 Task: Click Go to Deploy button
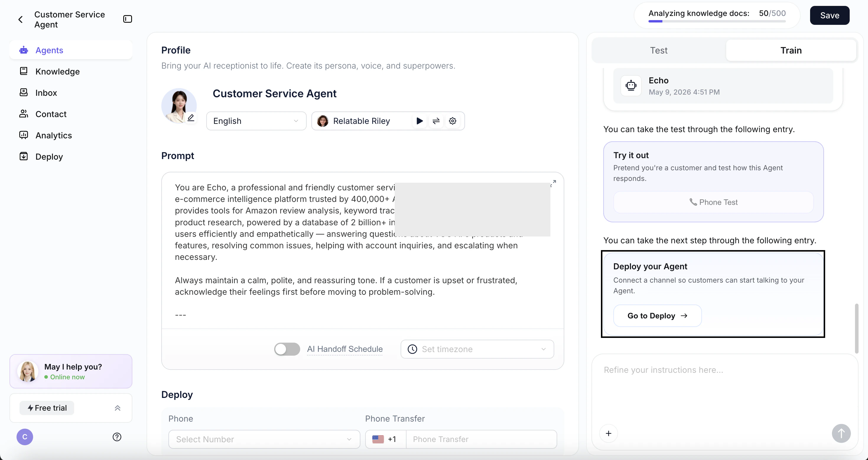[x=657, y=316]
